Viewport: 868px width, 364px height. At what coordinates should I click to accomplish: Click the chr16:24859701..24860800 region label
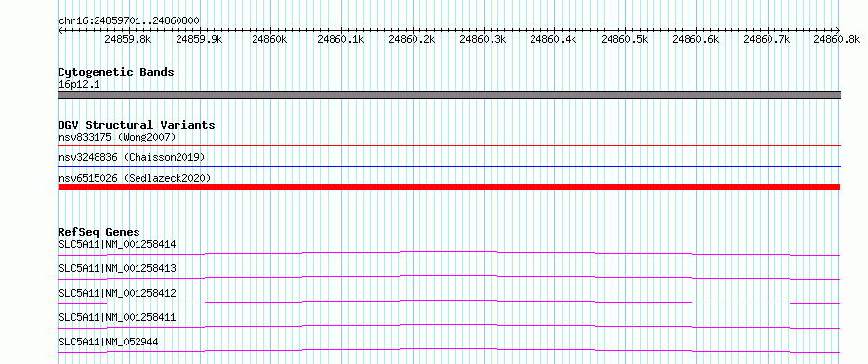(x=129, y=21)
